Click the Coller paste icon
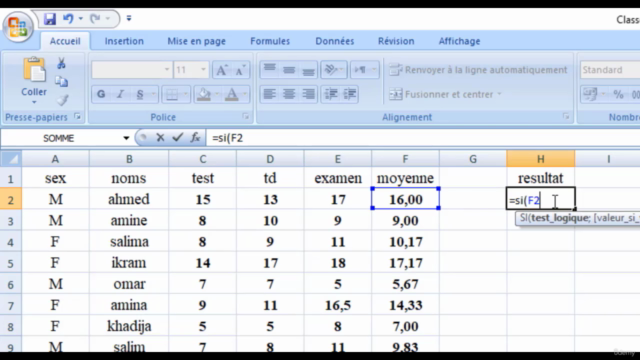The height and width of the screenshot is (360, 640). (34, 69)
